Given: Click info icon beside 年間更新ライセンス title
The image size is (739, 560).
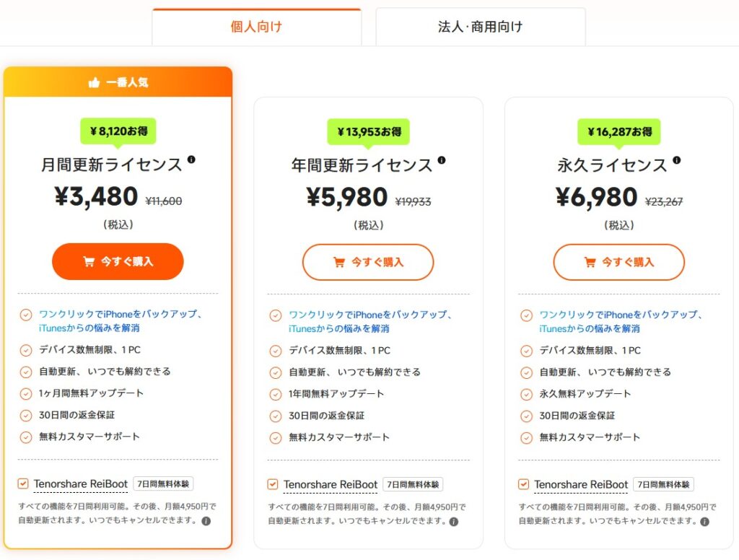Looking at the screenshot, I should (x=442, y=160).
